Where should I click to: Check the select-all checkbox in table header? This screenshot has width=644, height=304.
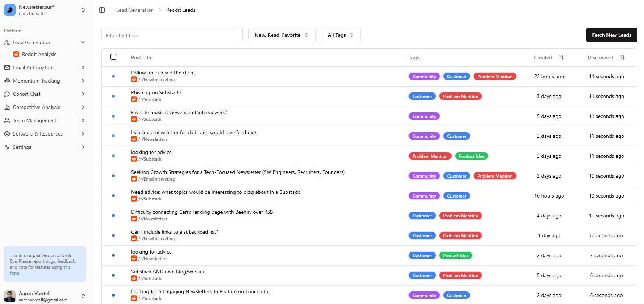(x=113, y=57)
